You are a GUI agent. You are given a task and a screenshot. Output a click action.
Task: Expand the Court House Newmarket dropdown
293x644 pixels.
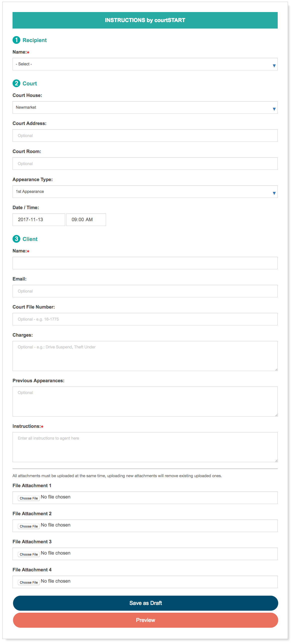point(145,107)
